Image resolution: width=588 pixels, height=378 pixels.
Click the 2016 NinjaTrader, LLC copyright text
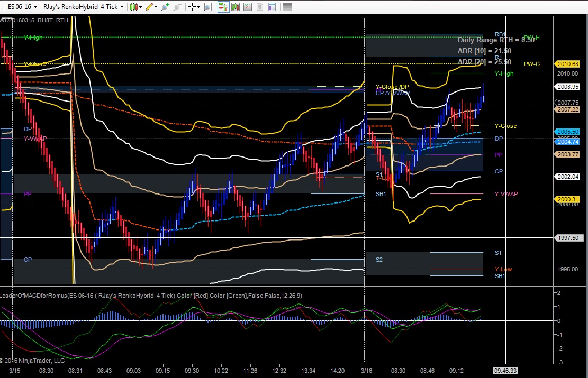click(32, 361)
